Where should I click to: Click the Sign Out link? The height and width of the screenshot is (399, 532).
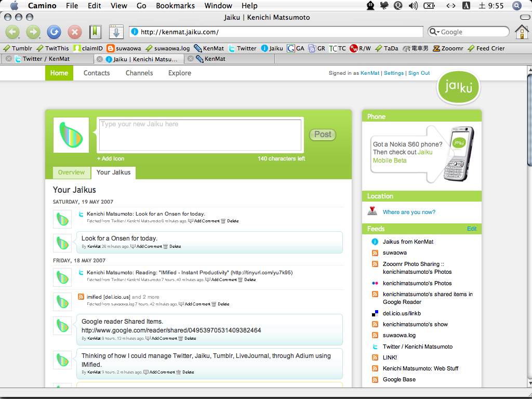click(419, 73)
